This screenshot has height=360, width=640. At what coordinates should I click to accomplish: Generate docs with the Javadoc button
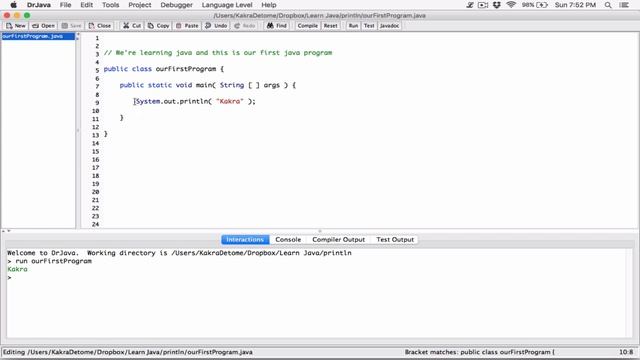(389, 26)
